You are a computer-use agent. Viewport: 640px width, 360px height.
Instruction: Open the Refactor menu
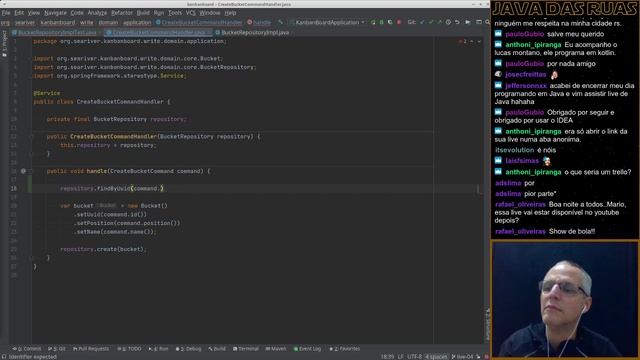(122, 13)
